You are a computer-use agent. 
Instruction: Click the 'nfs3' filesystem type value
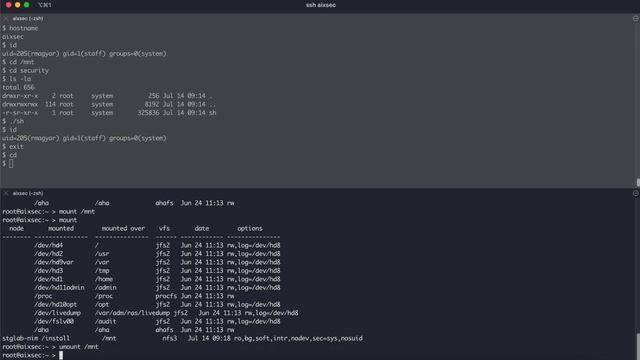coord(169,338)
